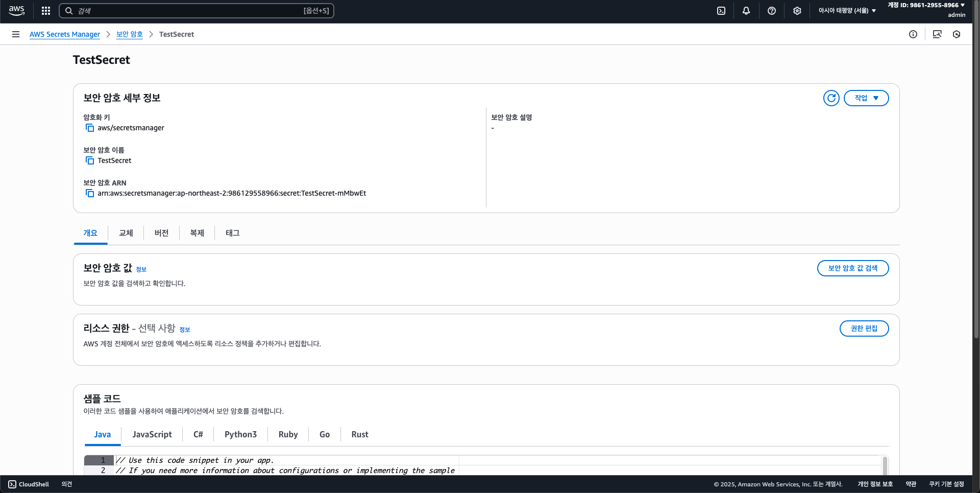Viewport: 980px width, 493px height.
Task: Open the 아시아 태평양 (서울) region selector
Action: tap(847, 11)
